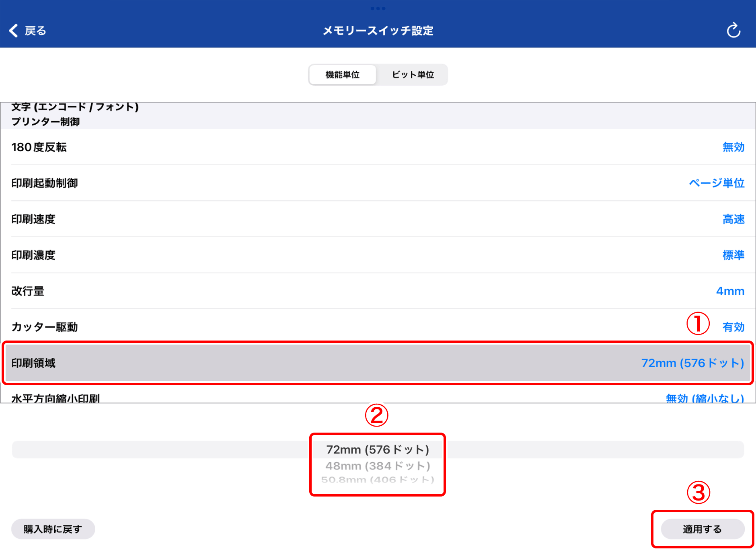This screenshot has width=756, height=550.
Task: Click the reload icon in header
Action: coord(733,31)
